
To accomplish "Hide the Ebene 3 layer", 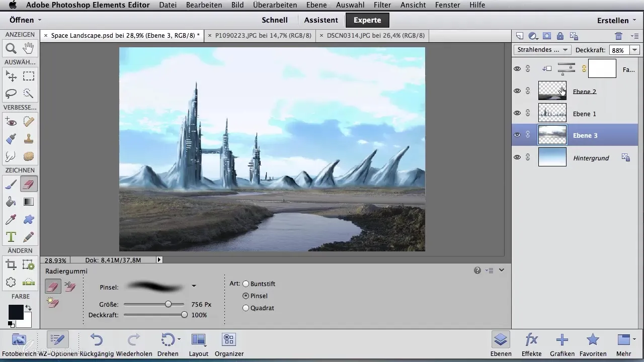I will [517, 135].
